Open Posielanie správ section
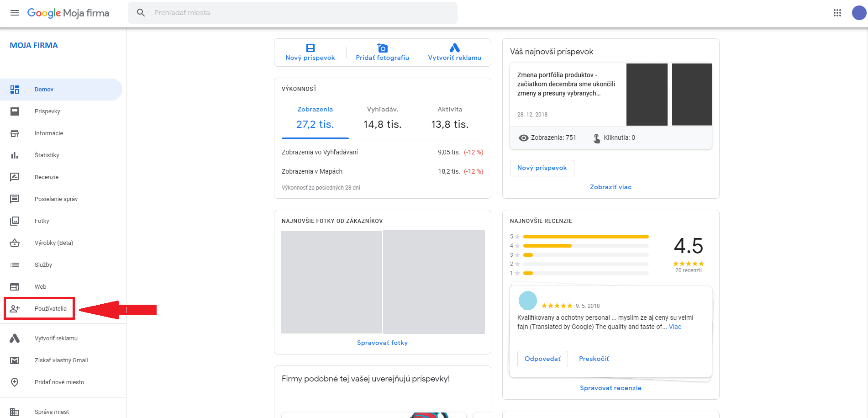 [x=61, y=199]
